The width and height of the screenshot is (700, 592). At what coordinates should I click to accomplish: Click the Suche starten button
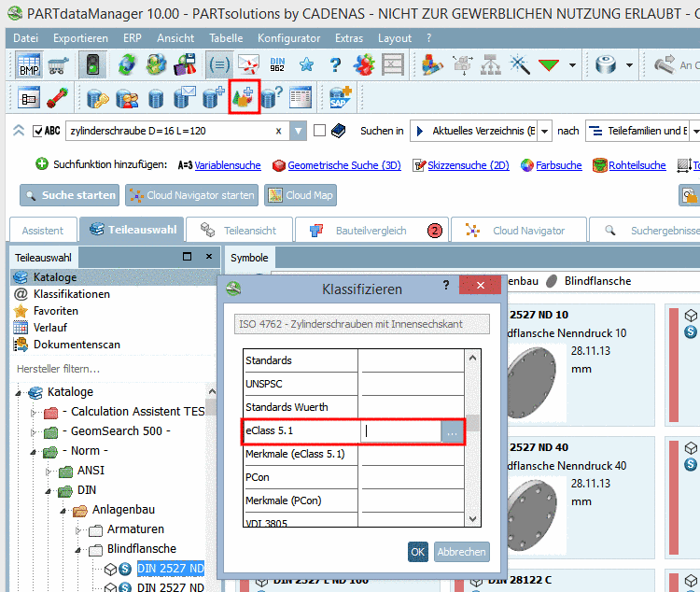(70, 195)
